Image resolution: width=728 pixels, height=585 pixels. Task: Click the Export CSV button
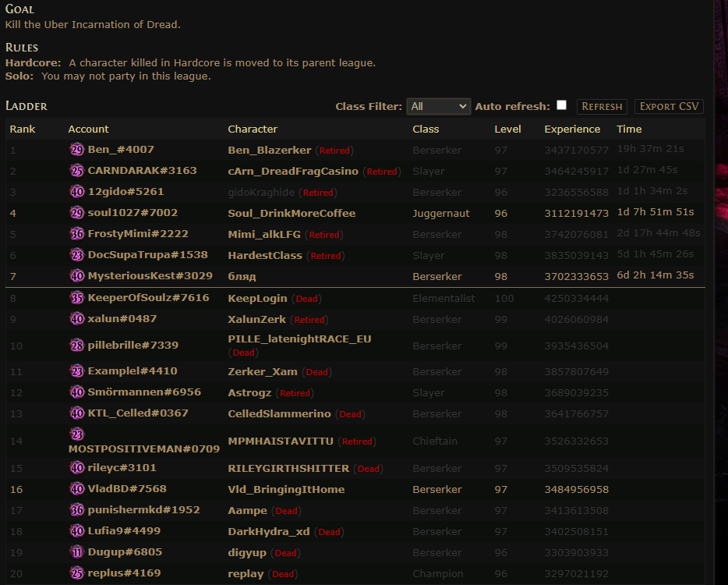[669, 106]
